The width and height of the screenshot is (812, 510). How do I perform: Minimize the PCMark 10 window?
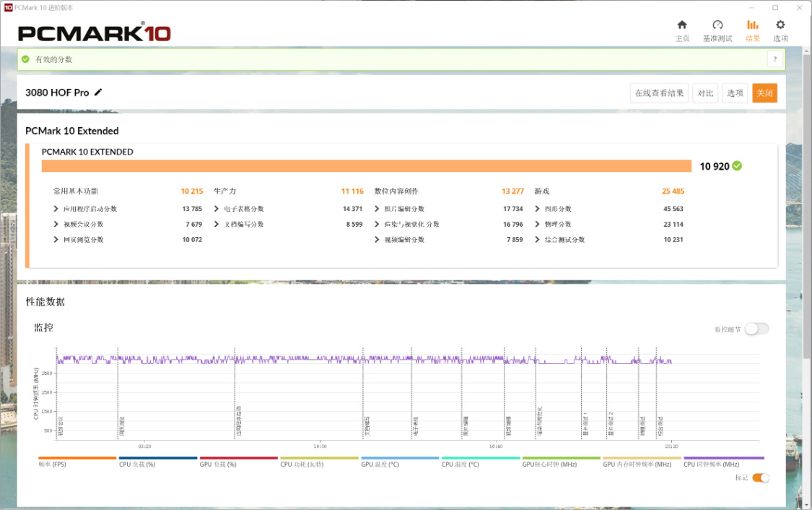pyautogui.click(x=751, y=7)
